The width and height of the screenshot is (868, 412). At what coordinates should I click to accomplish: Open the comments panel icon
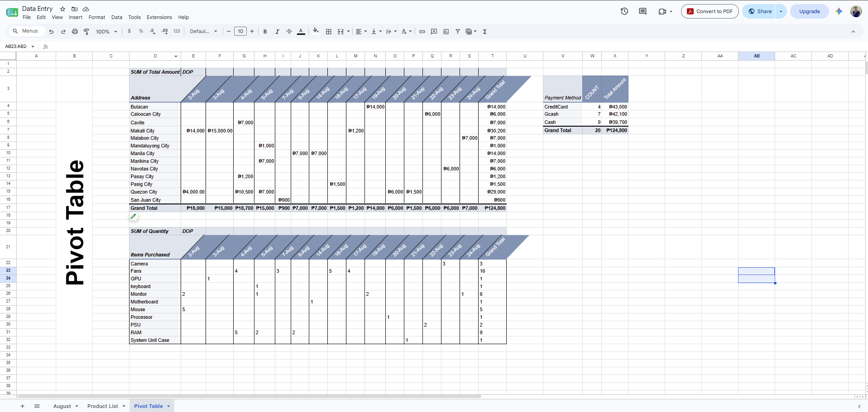(x=643, y=11)
